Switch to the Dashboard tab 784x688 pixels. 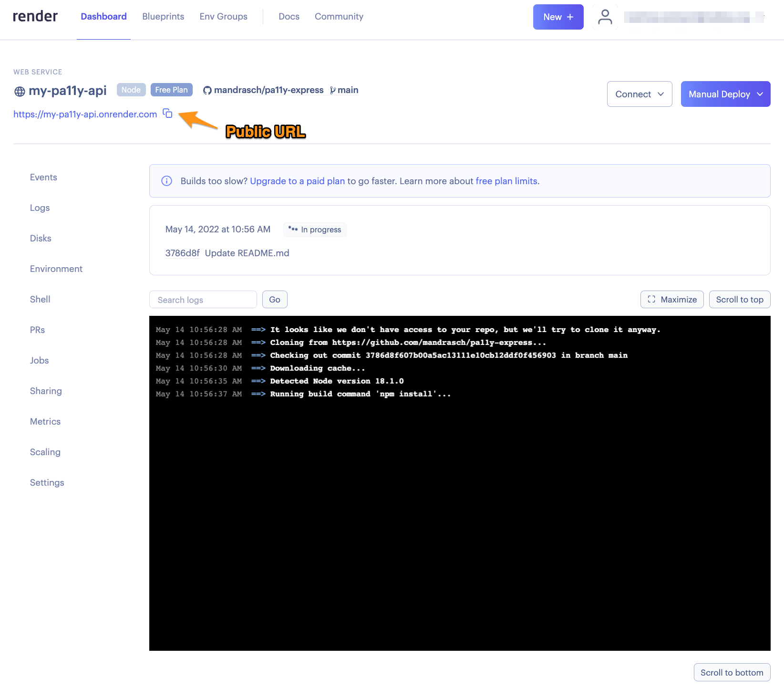point(103,17)
